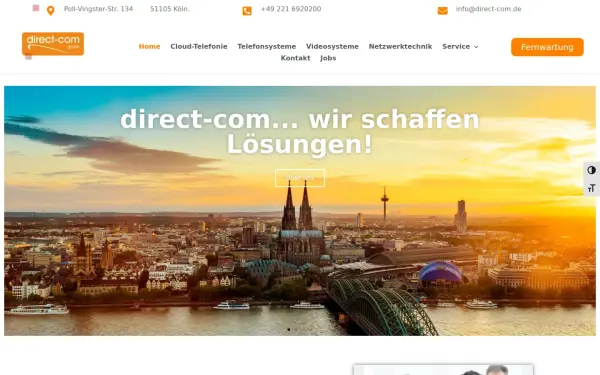Click the 51105 Köln text
Viewport: 600px width, 375px height.
tap(170, 9)
